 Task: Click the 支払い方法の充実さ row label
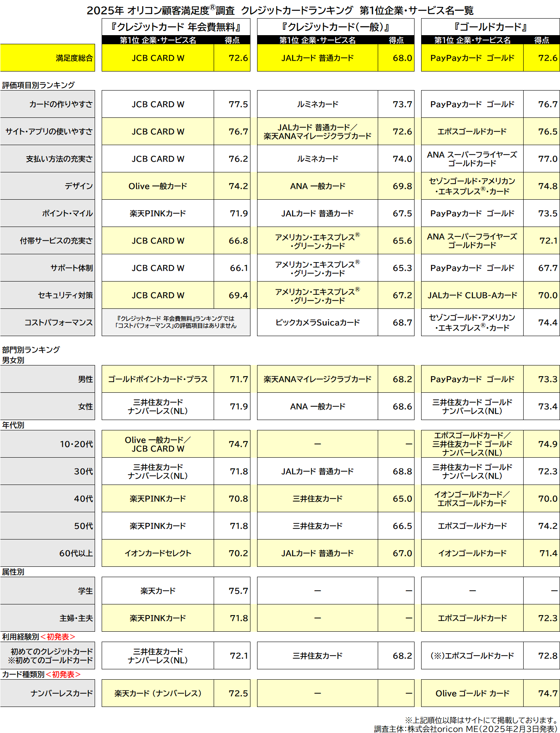(48, 159)
